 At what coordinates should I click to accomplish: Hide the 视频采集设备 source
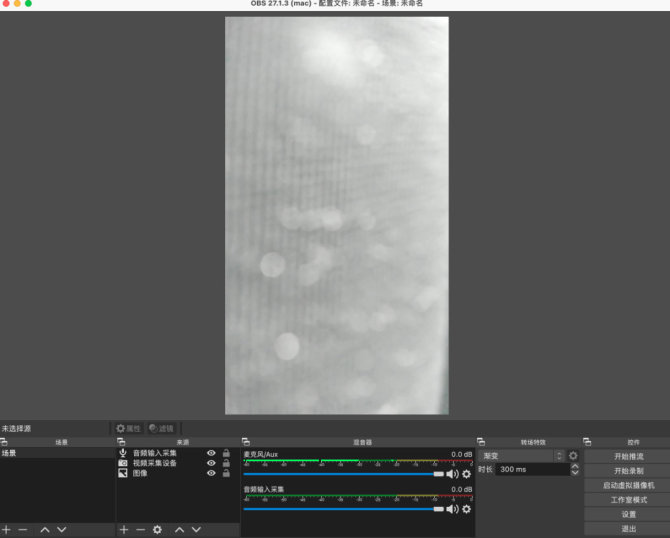[211, 463]
